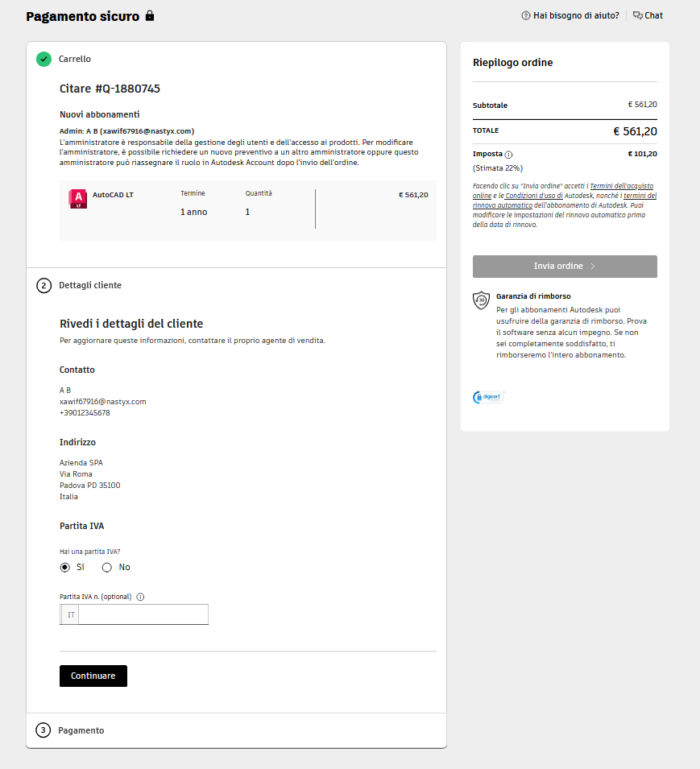700x769 pixels.
Task: Expand the Dettagli cliente section
Action: (90, 285)
